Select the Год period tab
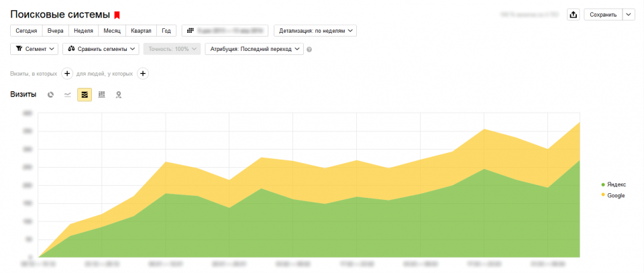 click(166, 31)
